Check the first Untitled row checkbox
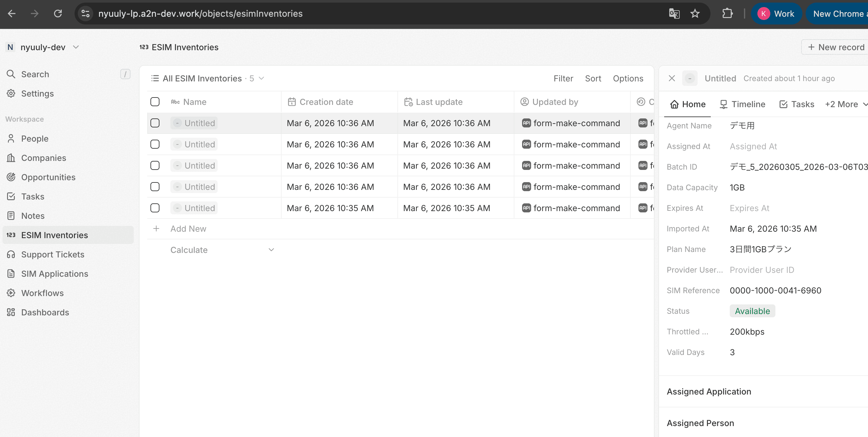Viewport: 868px width, 437px height. pos(155,123)
